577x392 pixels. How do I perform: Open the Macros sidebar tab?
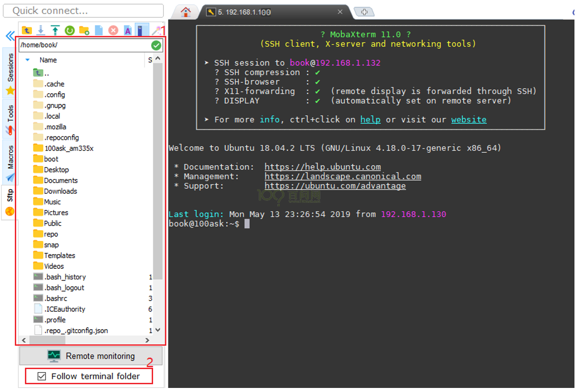click(x=10, y=162)
